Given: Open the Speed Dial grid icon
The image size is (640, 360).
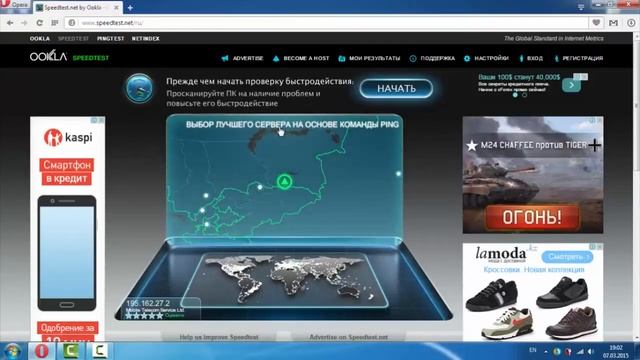Looking at the screenshot, I should click(55, 23).
